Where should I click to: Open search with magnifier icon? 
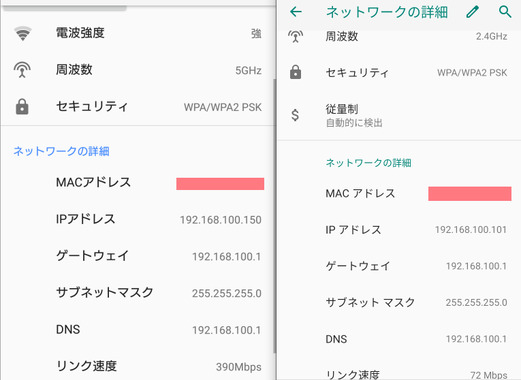click(x=505, y=12)
